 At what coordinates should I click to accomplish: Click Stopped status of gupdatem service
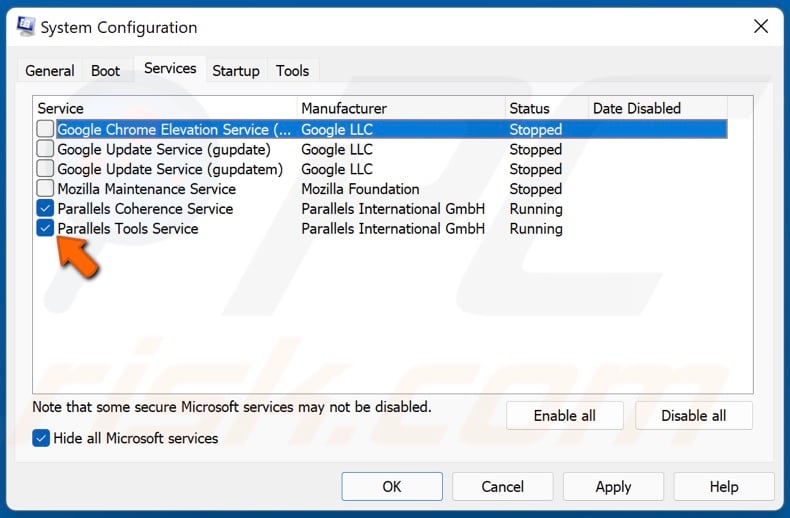click(536, 169)
